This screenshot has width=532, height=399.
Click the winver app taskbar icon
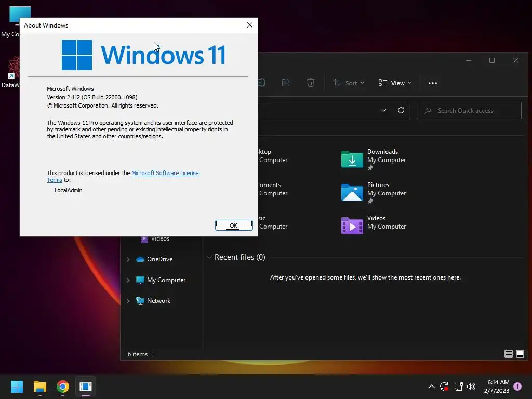[86, 387]
